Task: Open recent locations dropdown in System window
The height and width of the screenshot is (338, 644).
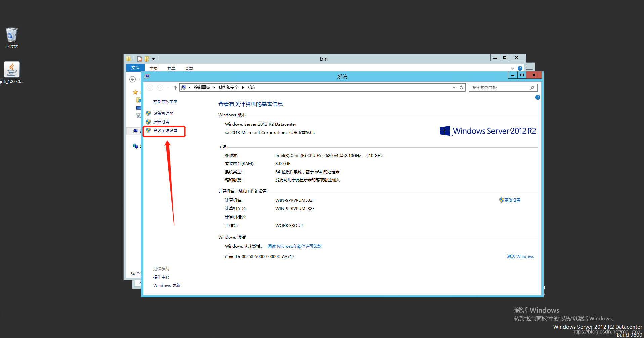Action: click(x=168, y=88)
